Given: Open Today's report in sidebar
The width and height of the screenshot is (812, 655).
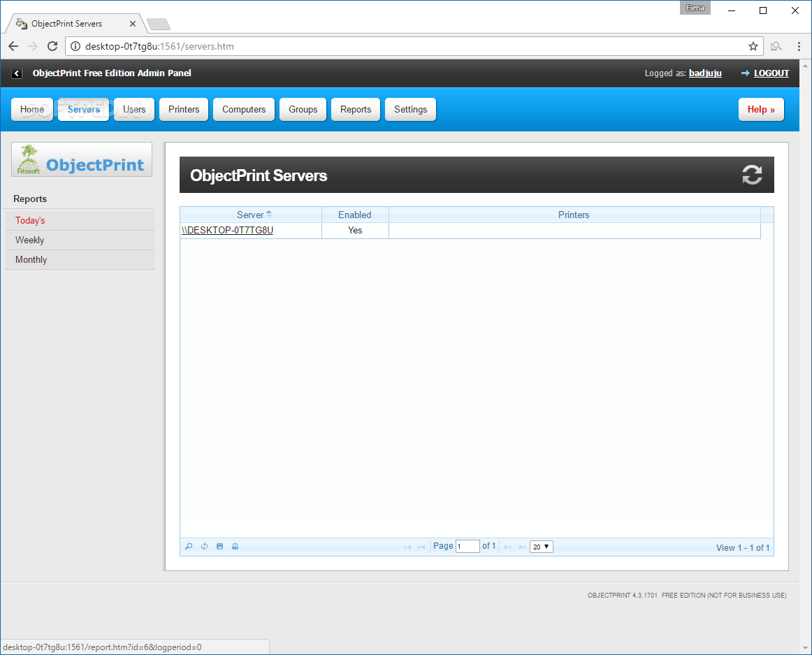Looking at the screenshot, I should pos(80,221).
